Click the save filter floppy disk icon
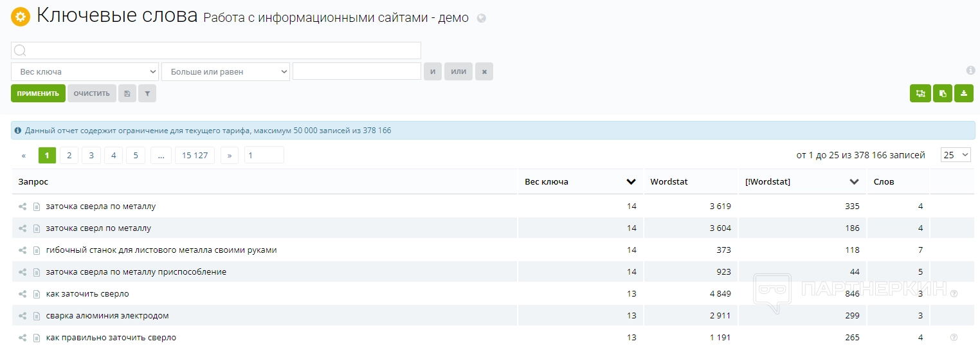Screen dimensions: 980x348 pos(127,93)
